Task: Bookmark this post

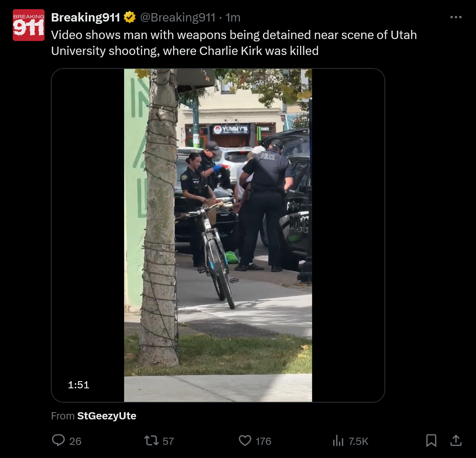Action: (431, 440)
